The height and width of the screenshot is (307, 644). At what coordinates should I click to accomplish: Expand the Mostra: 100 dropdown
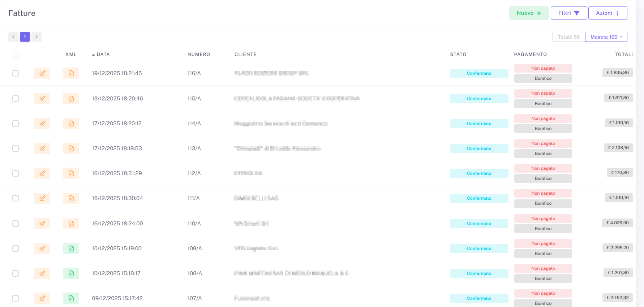(606, 37)
